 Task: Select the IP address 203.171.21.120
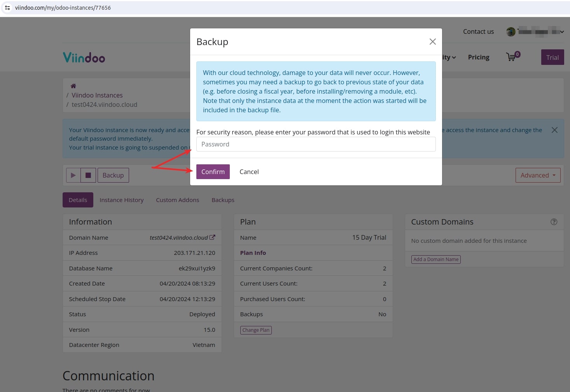point(194,253)
